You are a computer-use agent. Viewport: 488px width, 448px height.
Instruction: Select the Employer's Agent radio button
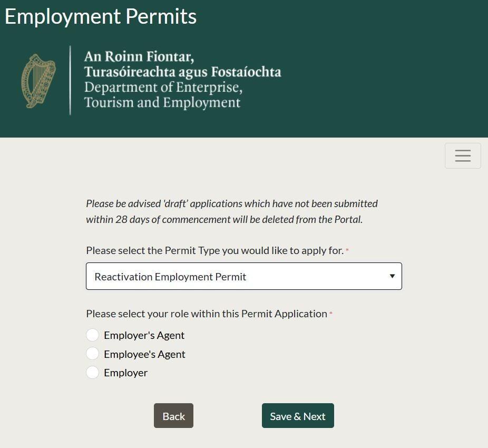tap(92, 335)
